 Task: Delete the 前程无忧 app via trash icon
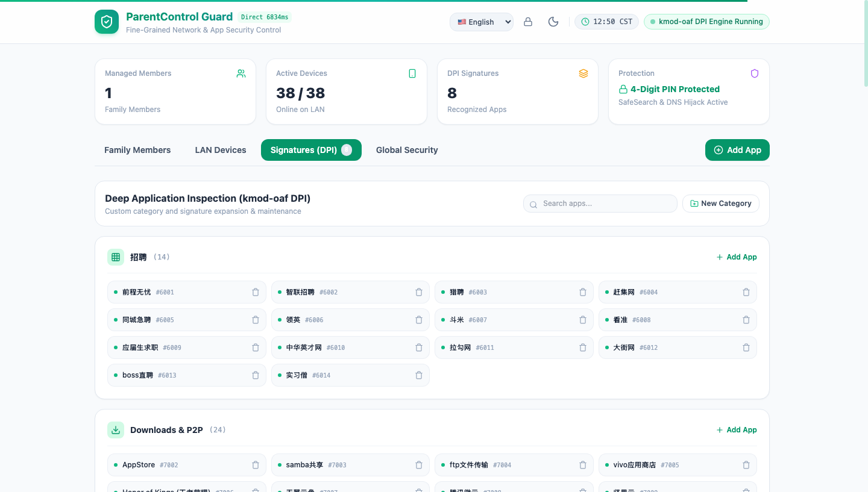(256, 292)
